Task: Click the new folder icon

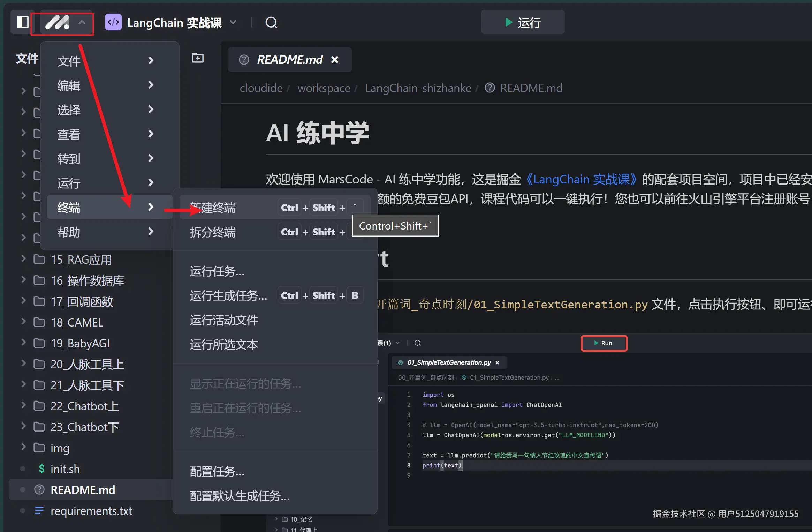Action: click(x=198, y=58)
